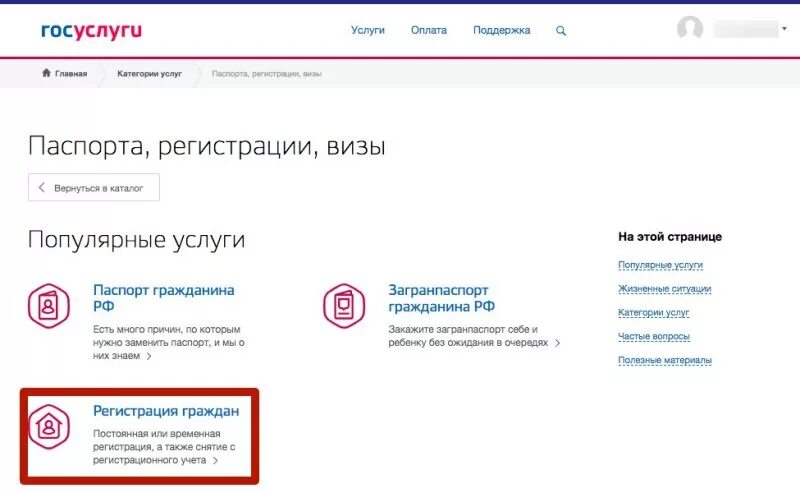Click the 'Популярные услуги' section heading
The image size is (800, 493).
click(137, 239)
